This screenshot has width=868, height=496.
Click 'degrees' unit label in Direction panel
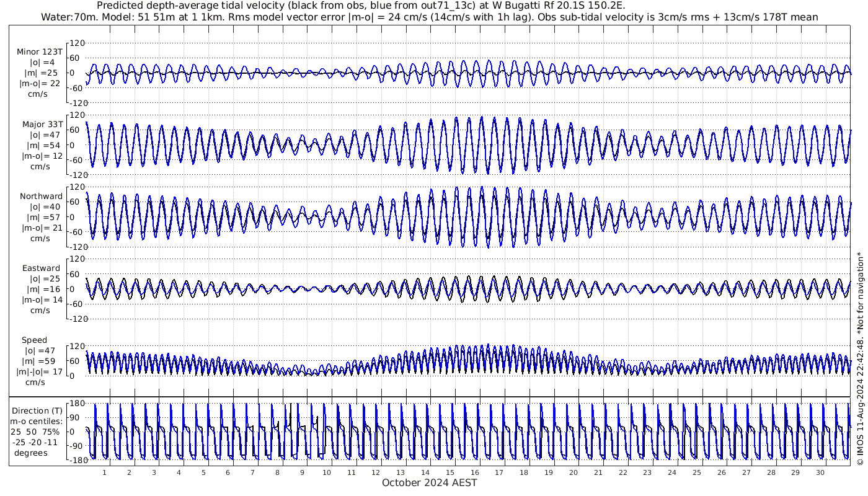[30, 453]
